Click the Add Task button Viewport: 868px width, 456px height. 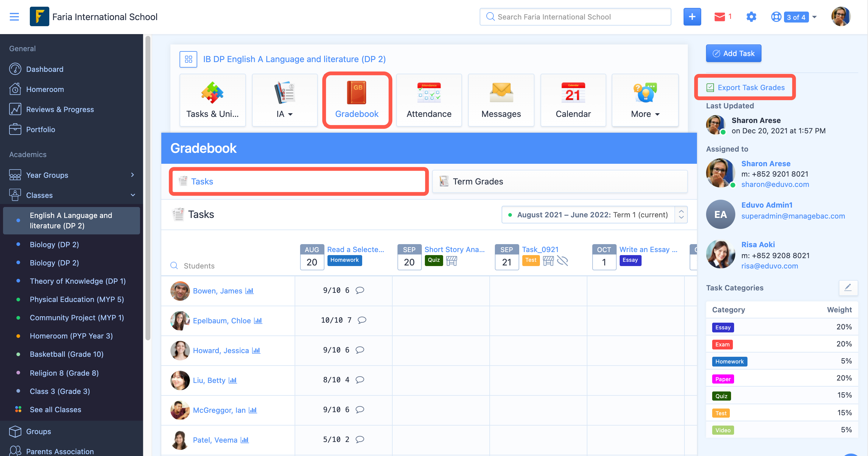coord(733,53)
